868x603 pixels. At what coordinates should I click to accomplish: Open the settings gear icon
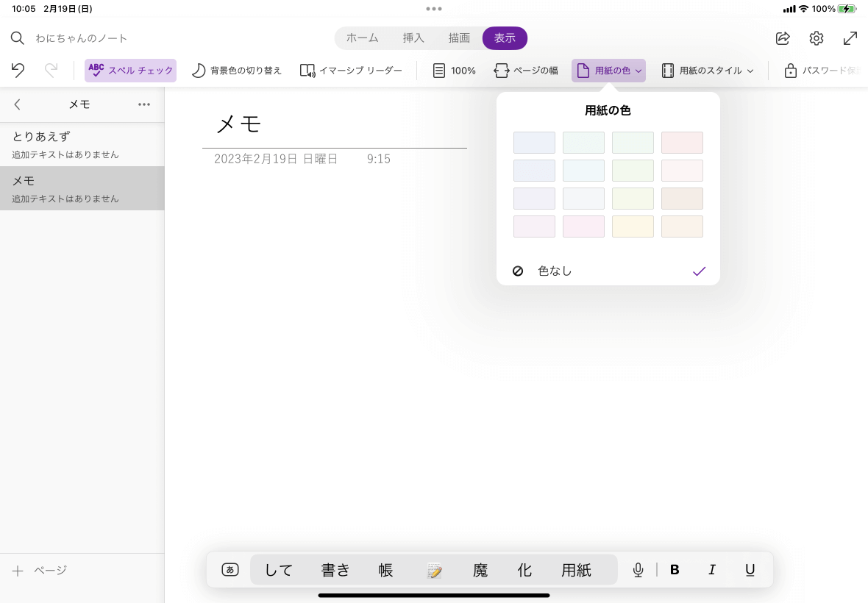[817, 38]
